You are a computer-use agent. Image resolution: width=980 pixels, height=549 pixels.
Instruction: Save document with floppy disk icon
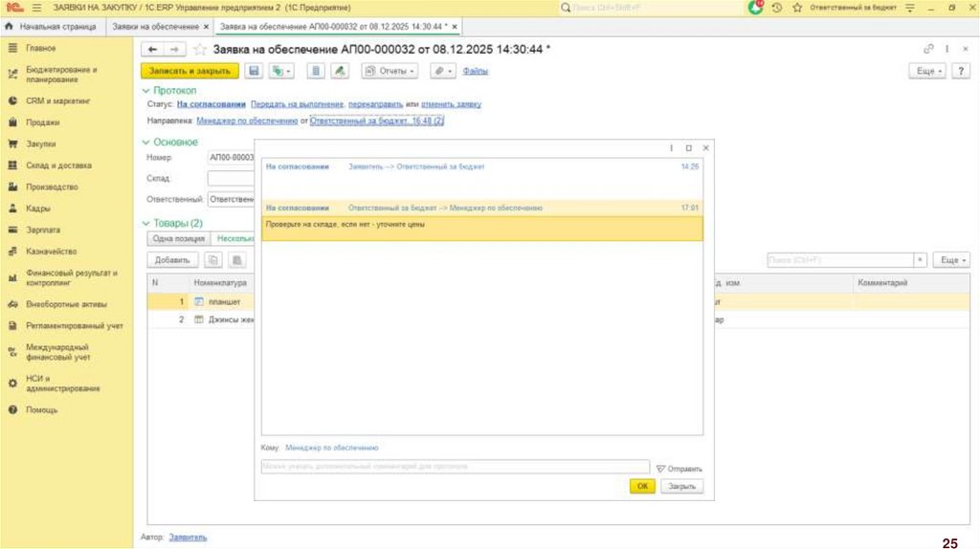point(254,71)
